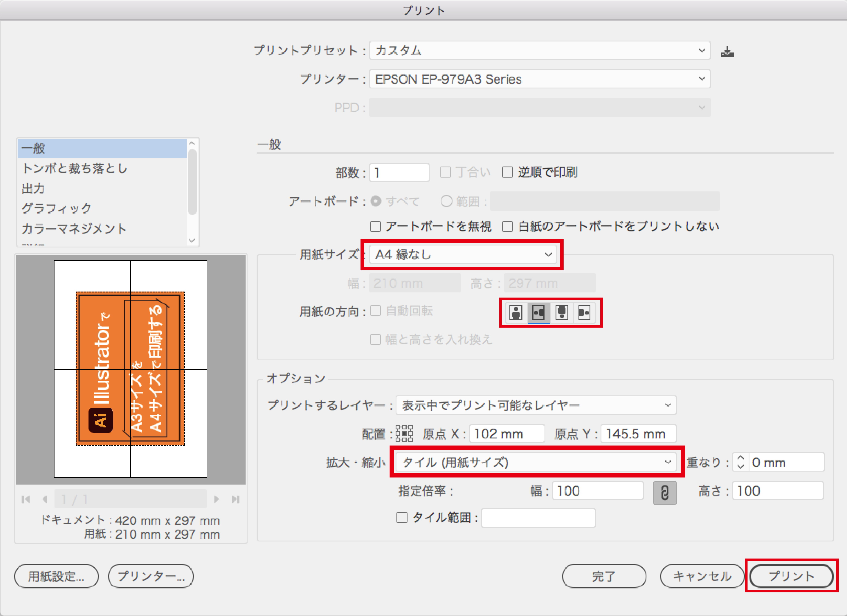Click the placement reference point grid icon
Viewport: 847px width, 616px height.
point(404,433)
